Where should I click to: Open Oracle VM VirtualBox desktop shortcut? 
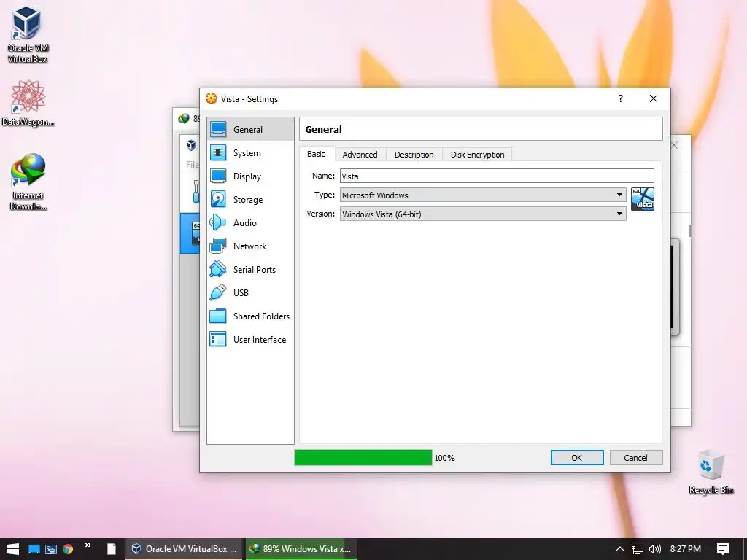[28, 35]
